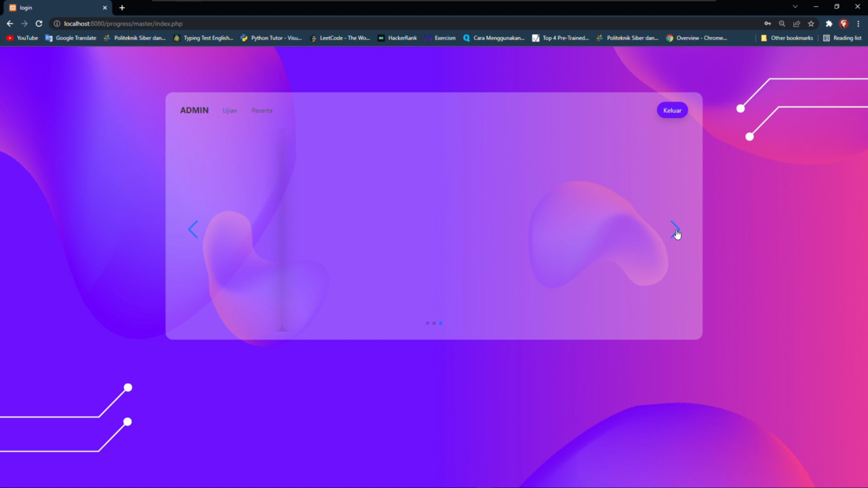Open the Ujian menu item
Screen dimensions: 868x488
pos(230,111)
